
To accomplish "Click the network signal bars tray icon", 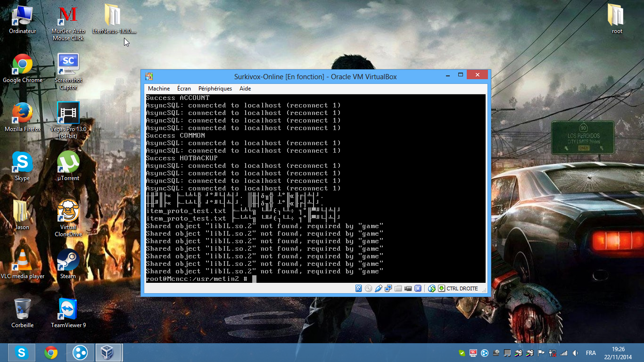I will (x=564, y=353).
